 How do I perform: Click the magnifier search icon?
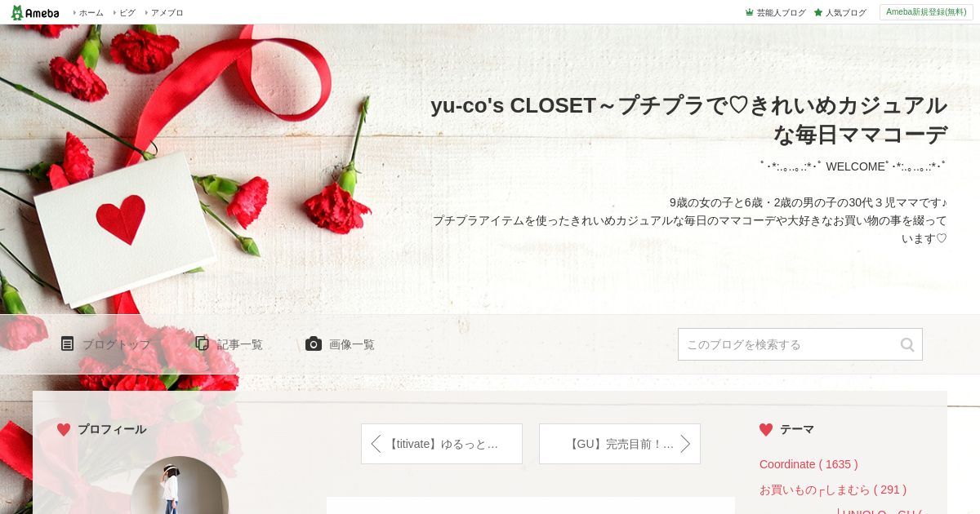[x=907, y=344]
